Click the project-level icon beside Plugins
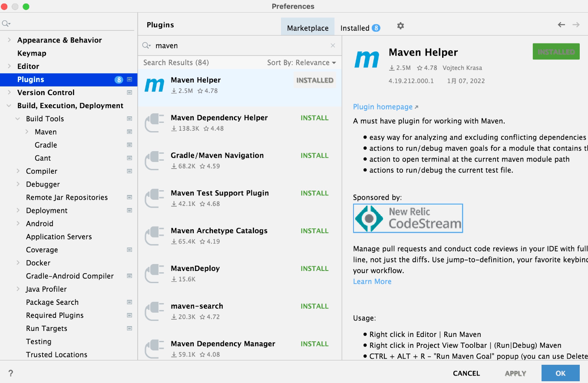Screen dimensions: 588x383 tap(129, 79)
